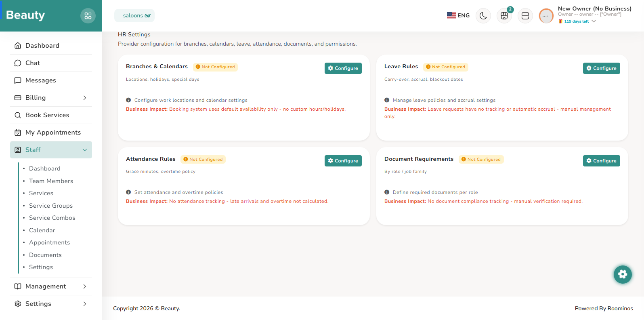
Task: Open Dashboard via its home icon
Action: point(18,46)
